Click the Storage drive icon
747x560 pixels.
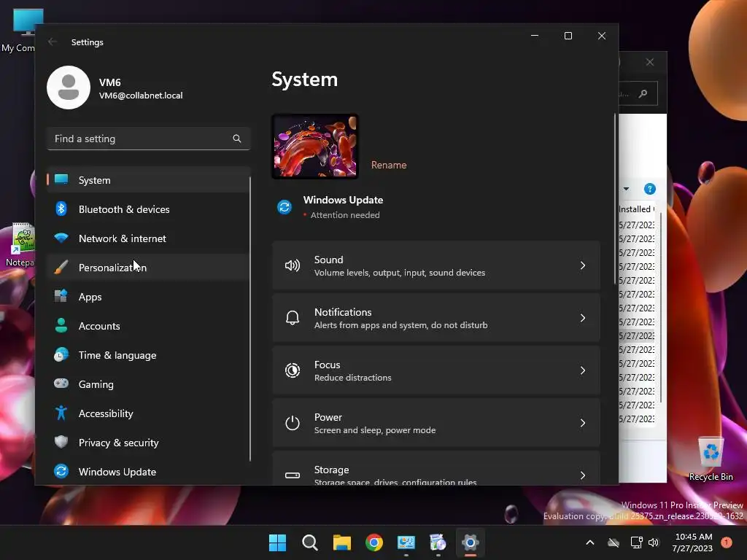pyautogui.click(x=292, y=475)
